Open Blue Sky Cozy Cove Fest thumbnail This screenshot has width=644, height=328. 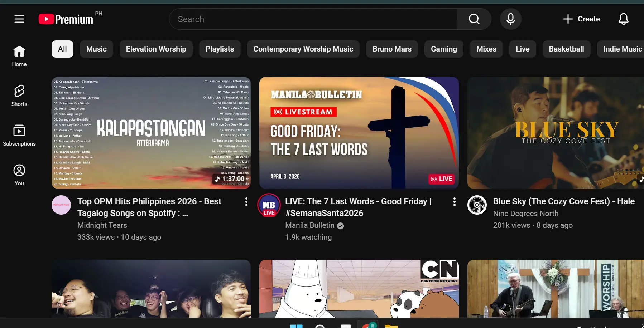pyautogui.click(x=556, y=133)
